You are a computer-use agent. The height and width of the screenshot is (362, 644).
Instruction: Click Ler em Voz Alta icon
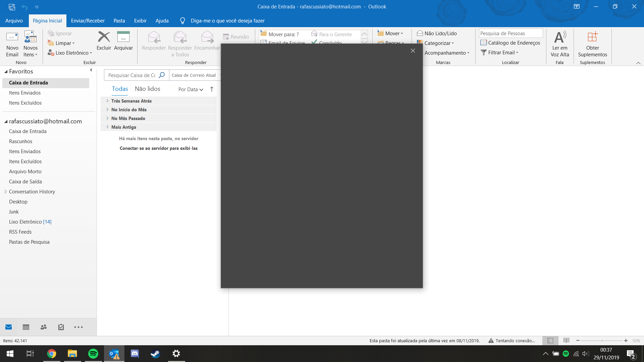click(559, 37)
